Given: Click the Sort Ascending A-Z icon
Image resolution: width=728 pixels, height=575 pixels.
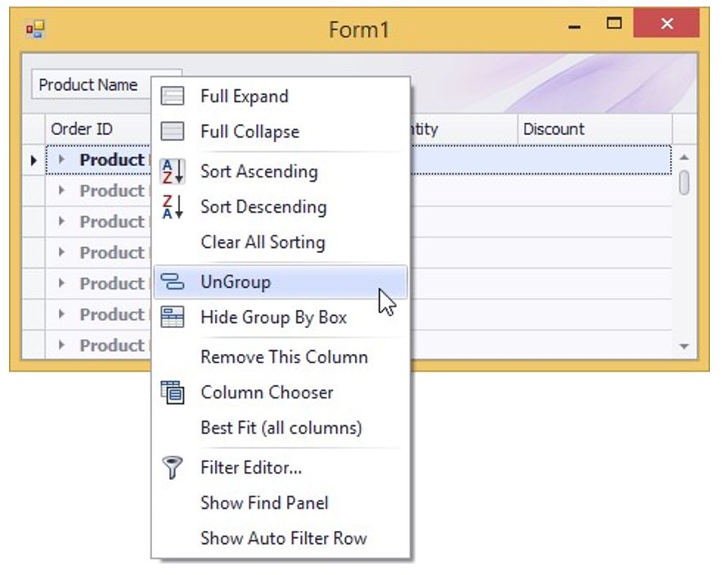Looking at the screenshot, I should (x=173, y=172).
